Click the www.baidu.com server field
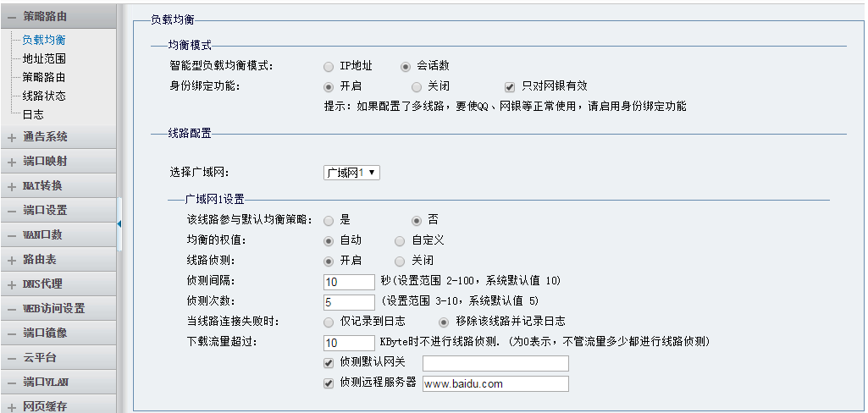The width and height of the screenshot is (868, 413). 495,383
